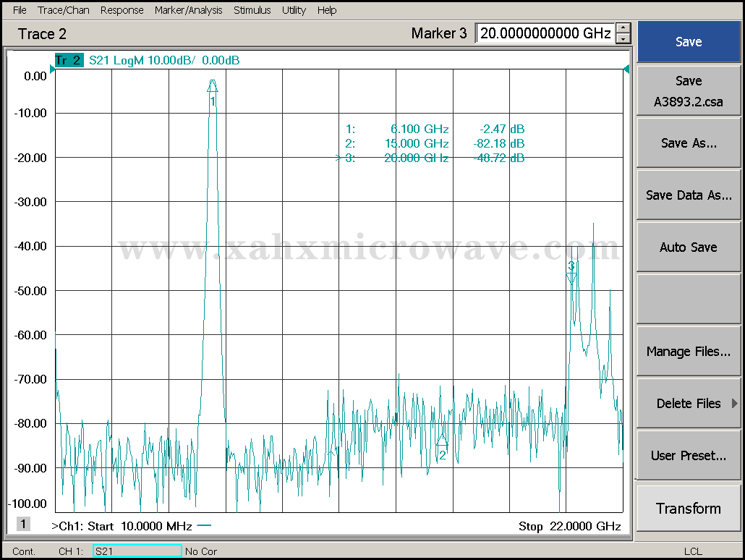This screenshot has height=560, width=745.
Task: Click Save A3893.2.csa softkey
Action: pyautogui.click(x=689, y=91)
